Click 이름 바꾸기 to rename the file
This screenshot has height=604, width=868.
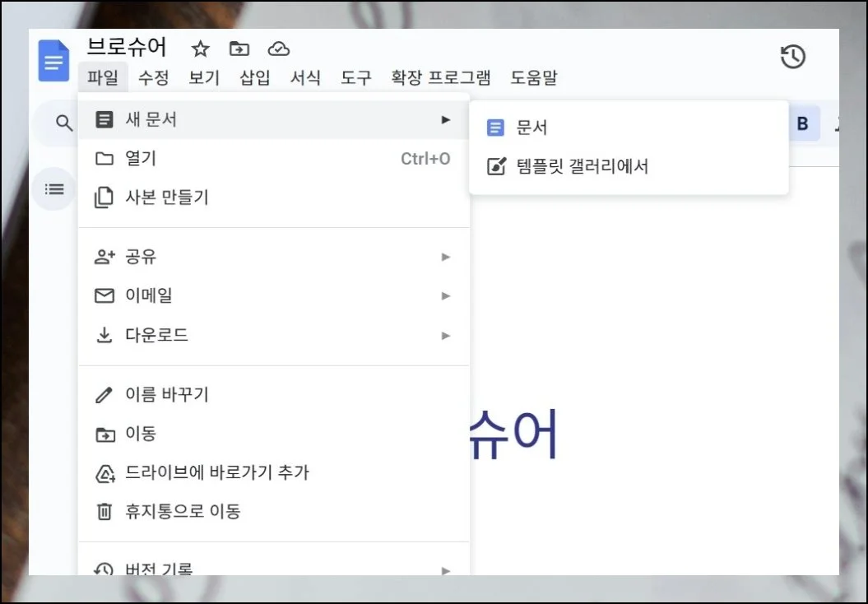coord(167,394)
